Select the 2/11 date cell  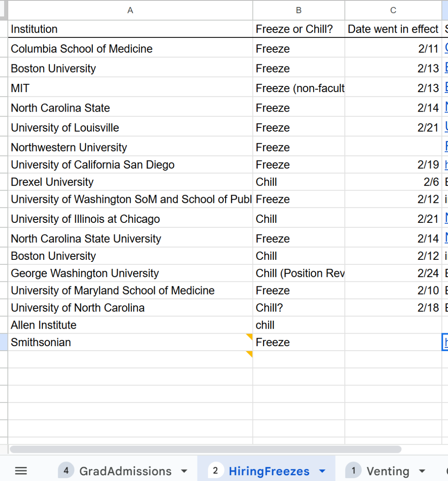click(393, 49)
